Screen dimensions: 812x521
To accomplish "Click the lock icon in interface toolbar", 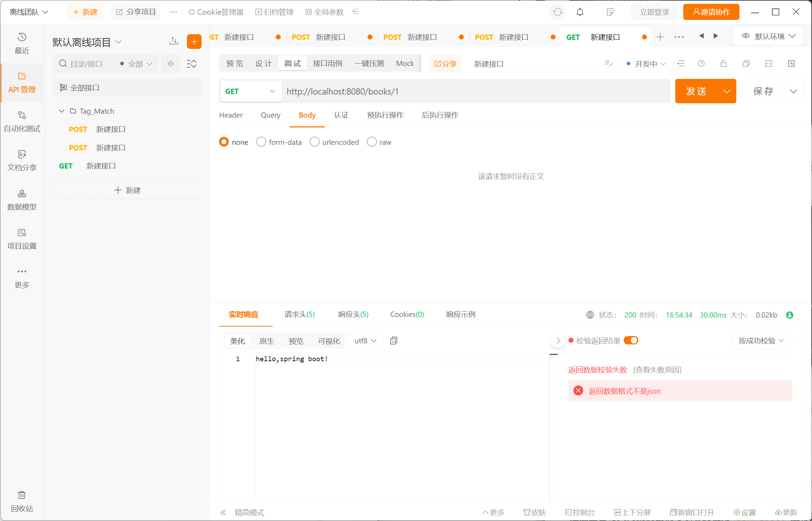I will [723, 64].
